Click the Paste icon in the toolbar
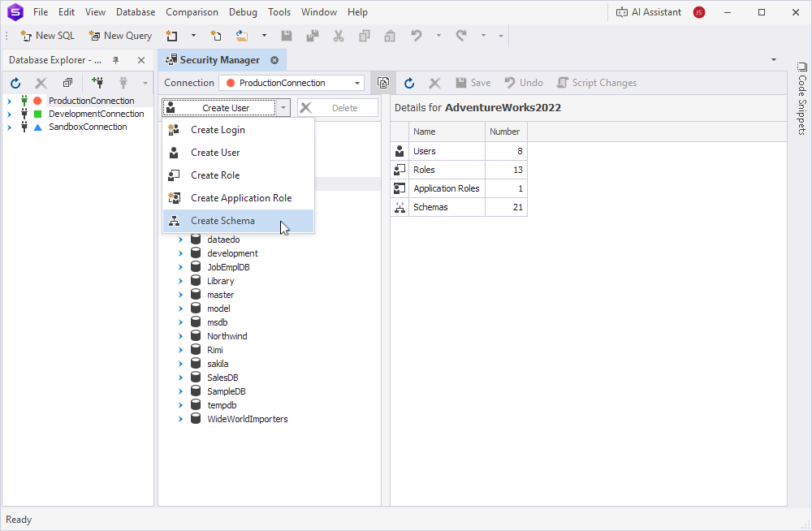The height and width of the screenshot is (531, 812). 389,36
